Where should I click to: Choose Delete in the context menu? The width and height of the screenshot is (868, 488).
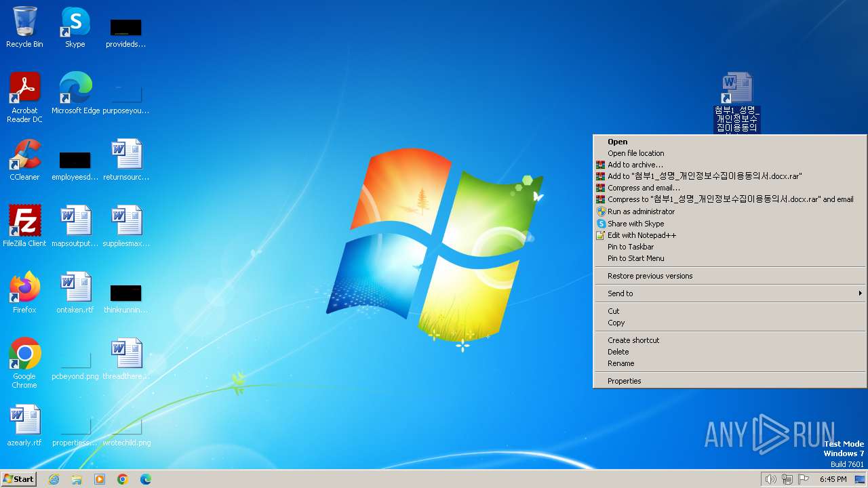[x=730, y=352]
